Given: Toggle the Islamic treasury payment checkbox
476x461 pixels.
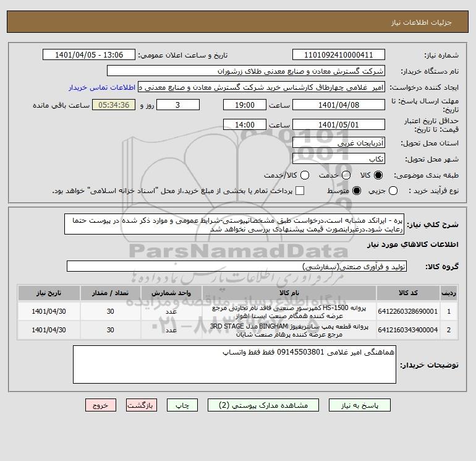Looking at the screenshot, I should tap(300, 191).
